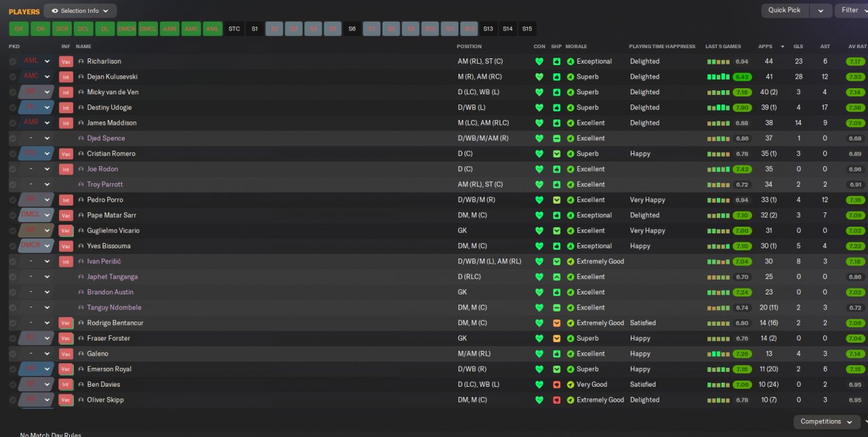
Task: Click the Vac badge next to Galeno
Action: 66,354
